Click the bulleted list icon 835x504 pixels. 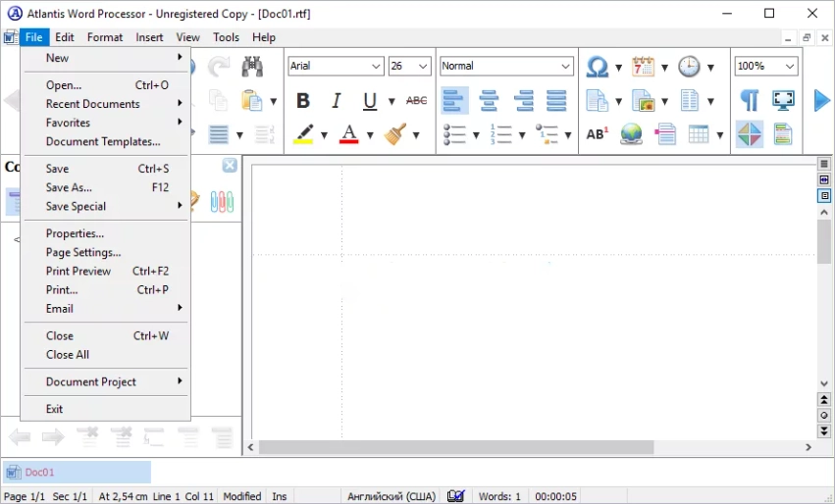454,134
